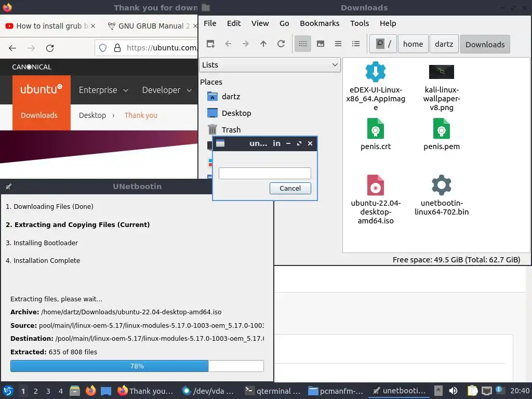Image resolution: width=532 pixels, height=399 pixels.
Task: Click Firefox tracking protection shield icon
Action: click(103, 48)
